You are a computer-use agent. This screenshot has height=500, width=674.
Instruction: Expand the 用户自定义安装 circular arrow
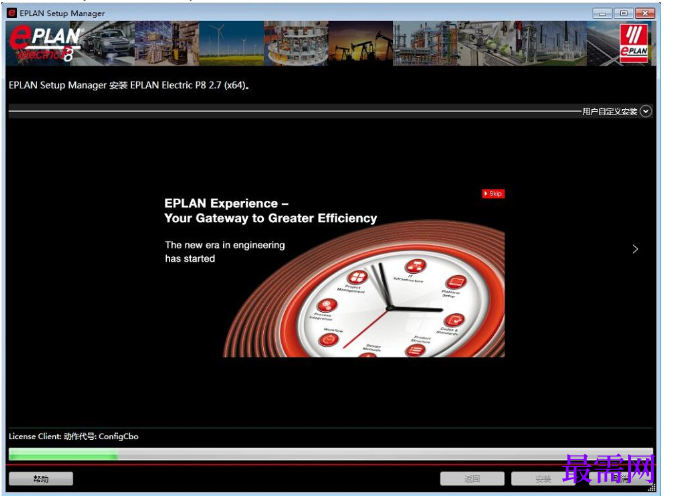tap(646, 111)
